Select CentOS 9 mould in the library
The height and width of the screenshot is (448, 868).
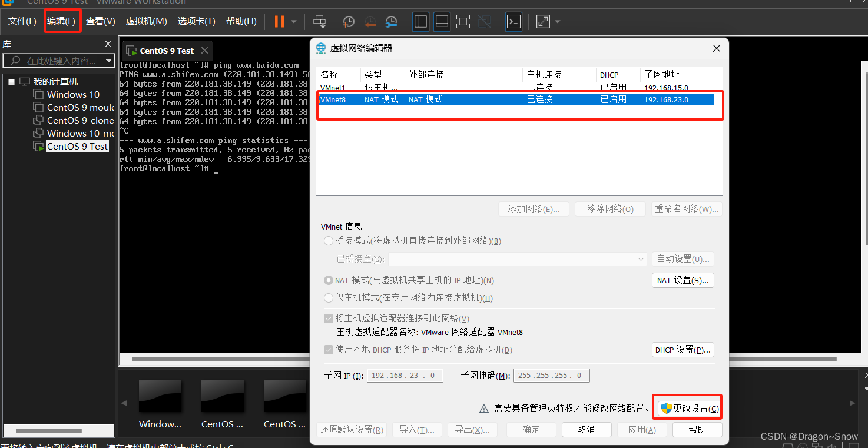(81, 107)
